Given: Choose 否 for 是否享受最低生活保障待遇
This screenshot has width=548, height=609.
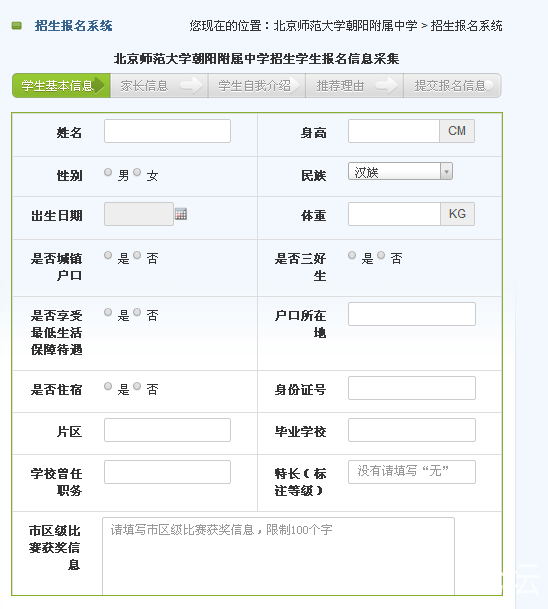Looking at the screenshot, I should [x=137, y=312].
